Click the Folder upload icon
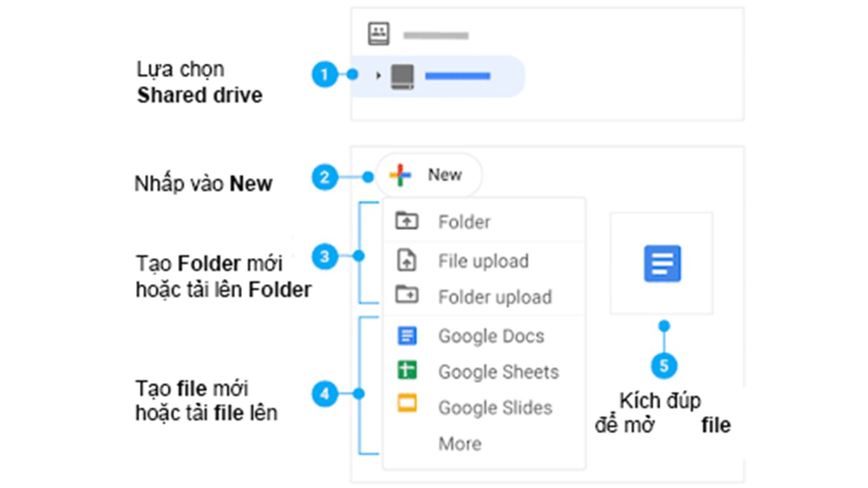868x488 pixels. click(406, 295)
